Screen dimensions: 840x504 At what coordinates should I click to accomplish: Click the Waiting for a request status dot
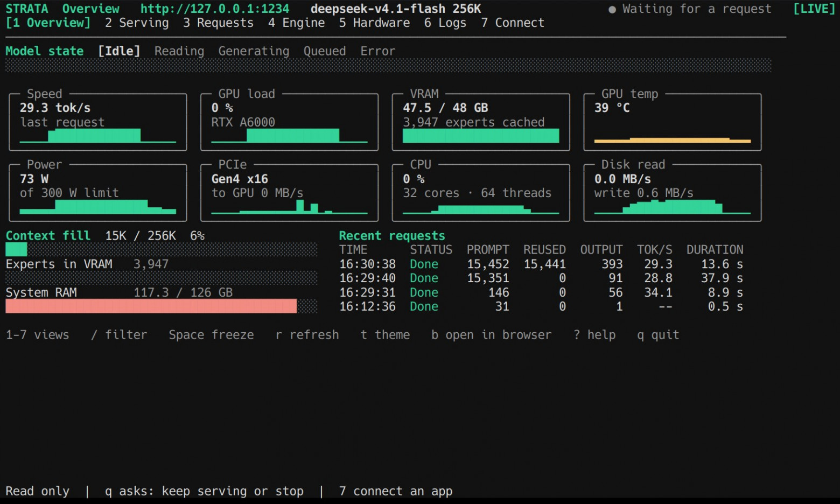click(x=612, y=10)
